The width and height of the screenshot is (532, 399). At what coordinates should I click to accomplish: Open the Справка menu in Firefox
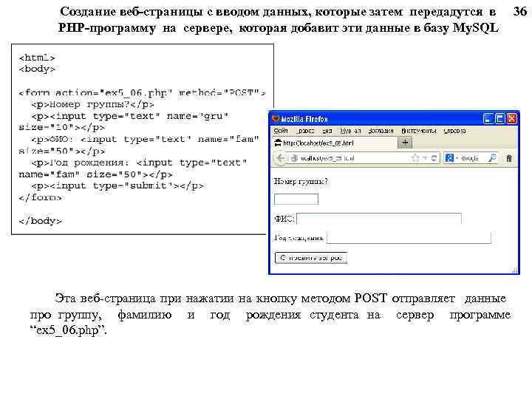pos(454,131)
